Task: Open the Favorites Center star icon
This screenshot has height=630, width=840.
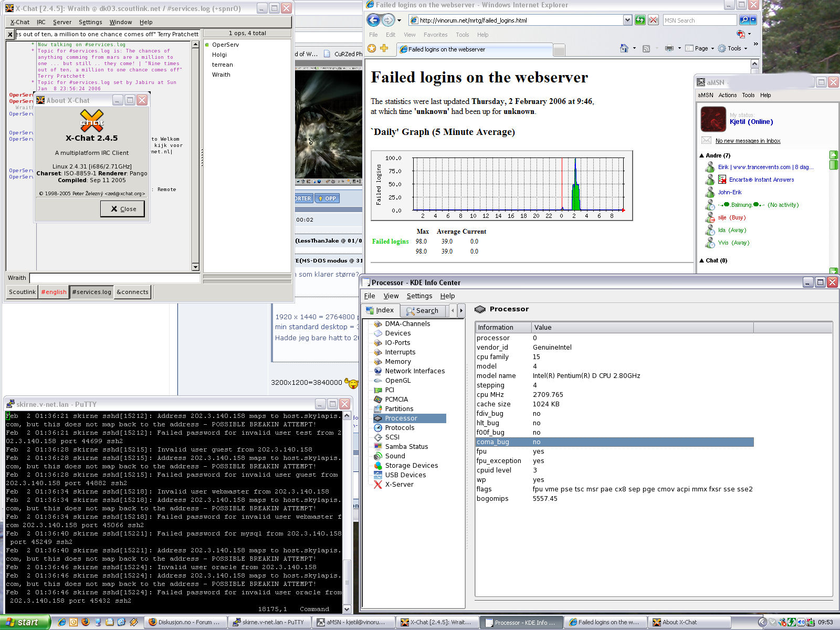Action: point(372,48)
